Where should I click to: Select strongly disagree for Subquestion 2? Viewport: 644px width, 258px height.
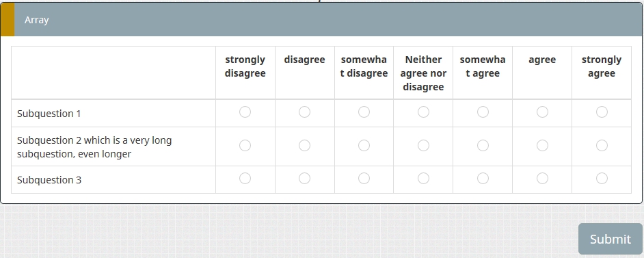[245, 146]
